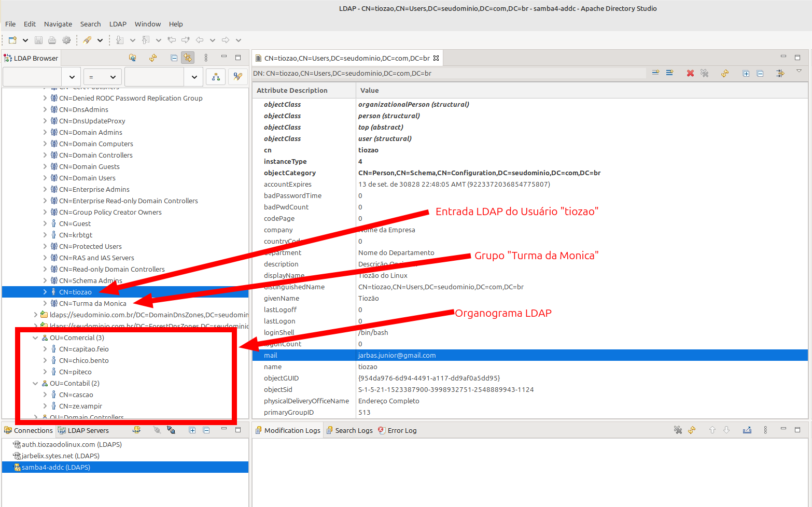The width and height of the screenshot is (812, 507).
Task: Click the quick search value input field
Action: [x=155, y=77]
